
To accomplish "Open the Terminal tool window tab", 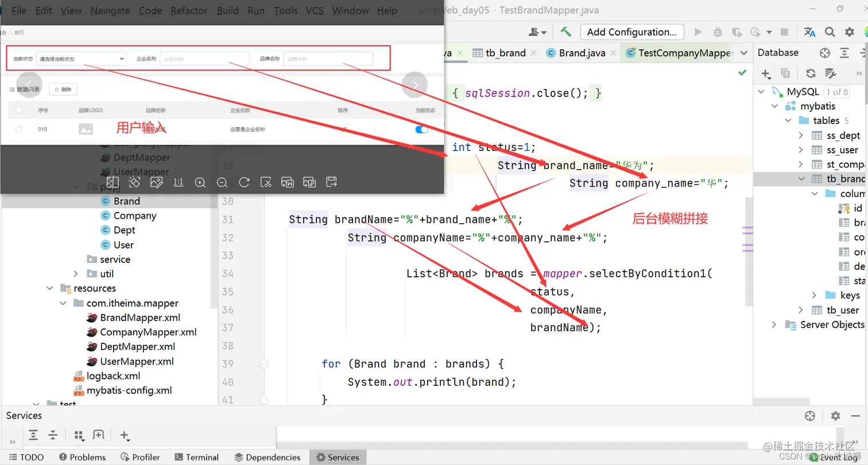I will [196, 457].
